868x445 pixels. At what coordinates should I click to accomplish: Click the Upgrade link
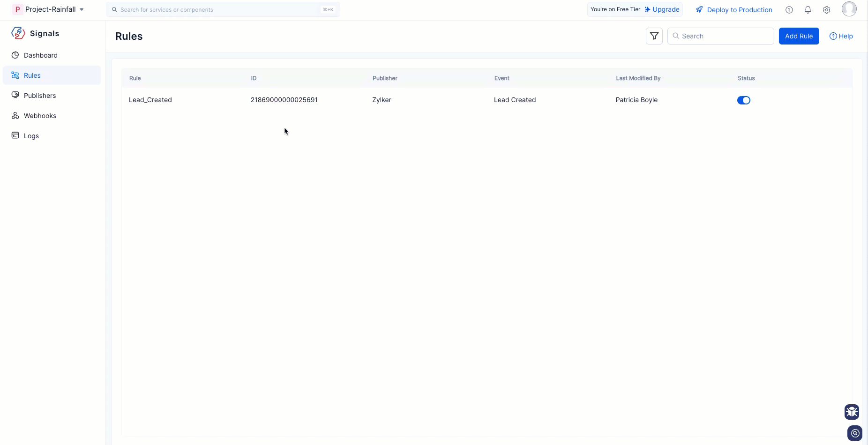click(x=662, y=9)
